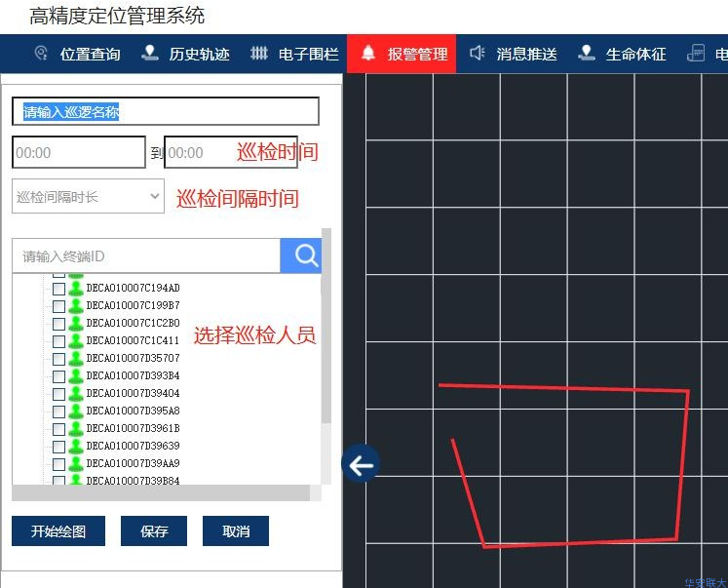Viewport: 728px width, 588px height.
Task: Tick the checkbox for DECA010007D39404
Action: [x=59, y=394]
